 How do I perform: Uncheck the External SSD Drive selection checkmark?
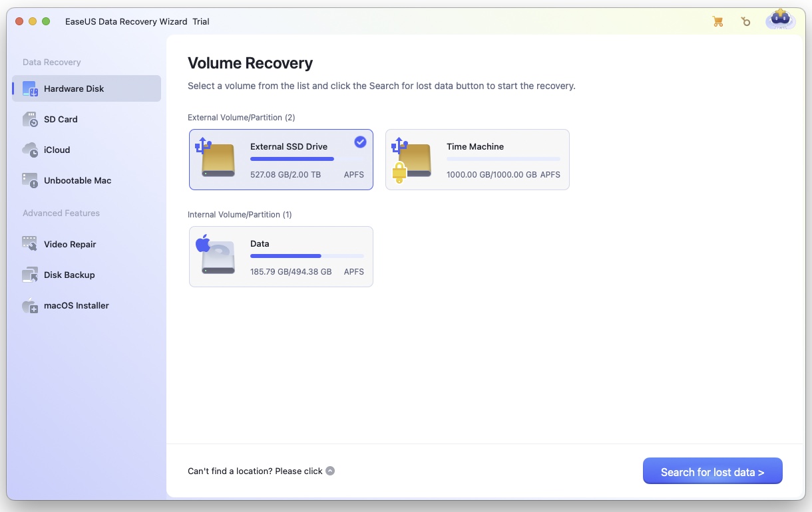point(360,142)
